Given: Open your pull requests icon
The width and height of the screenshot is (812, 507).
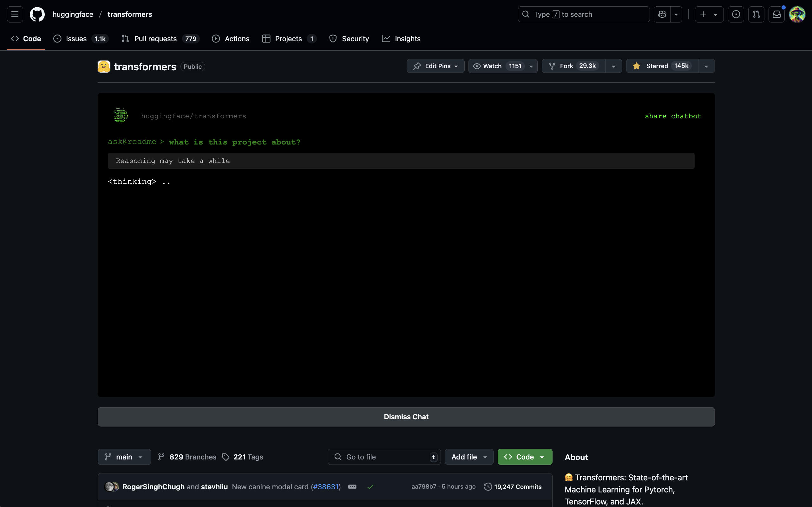Looking at the screenshot, I should pos(756,14).
